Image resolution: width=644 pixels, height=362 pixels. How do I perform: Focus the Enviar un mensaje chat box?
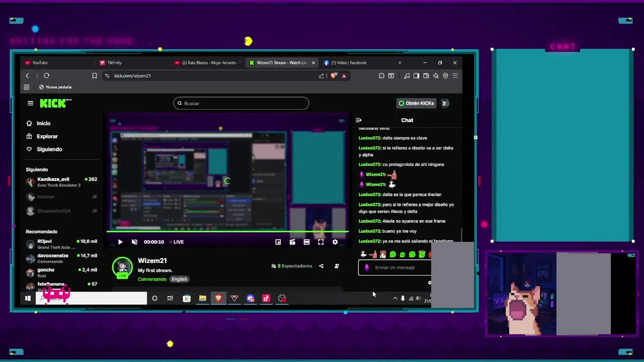[395, 267]
